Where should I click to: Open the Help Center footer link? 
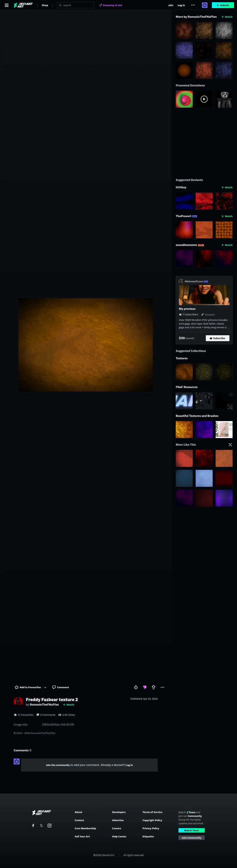(x=119, y=836)
